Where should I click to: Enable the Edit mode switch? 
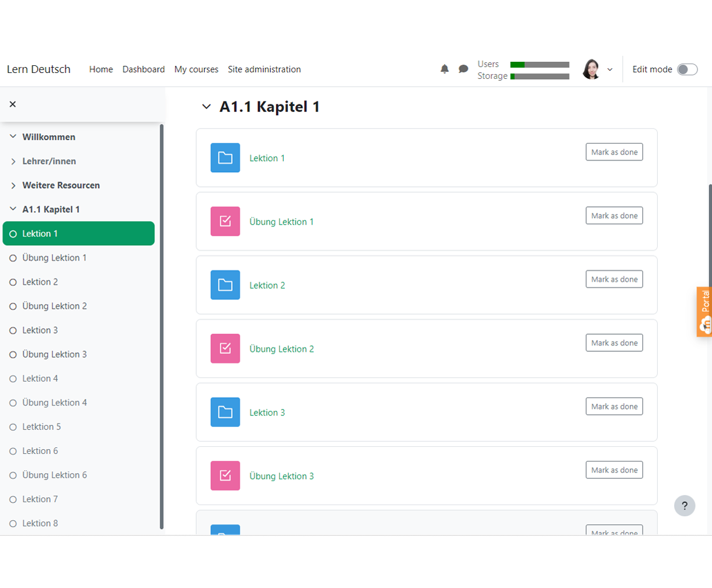click(x=687, y=69)
